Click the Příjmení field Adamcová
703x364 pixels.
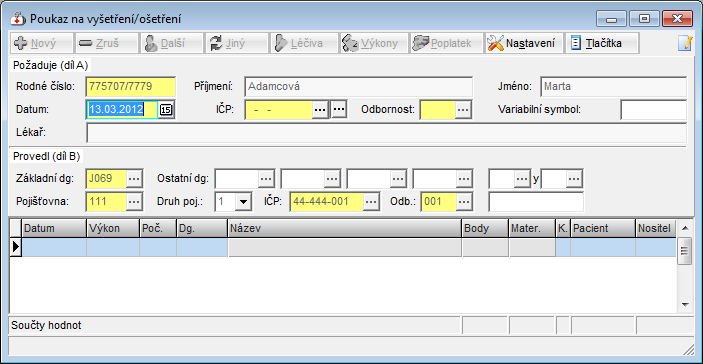click(x=358, y=86)
